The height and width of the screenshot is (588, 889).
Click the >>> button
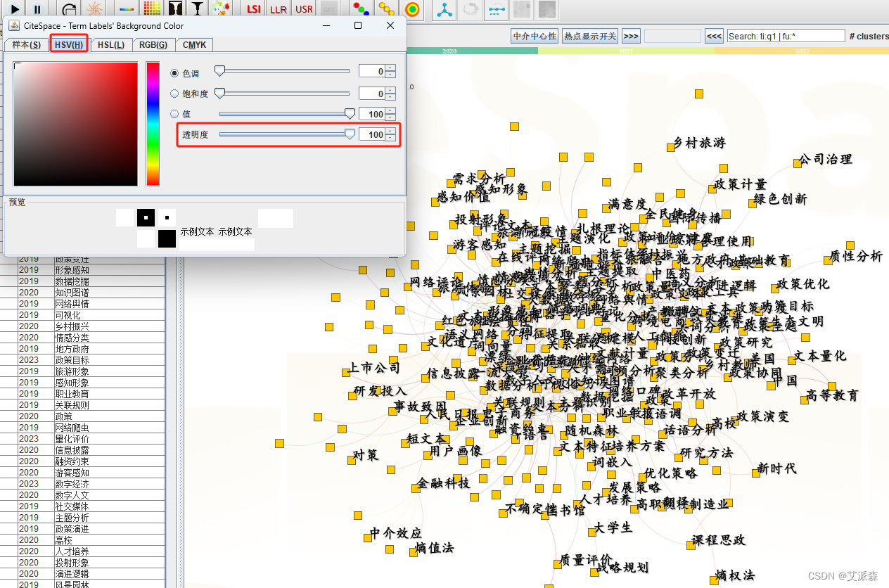(x=631, y=36)
